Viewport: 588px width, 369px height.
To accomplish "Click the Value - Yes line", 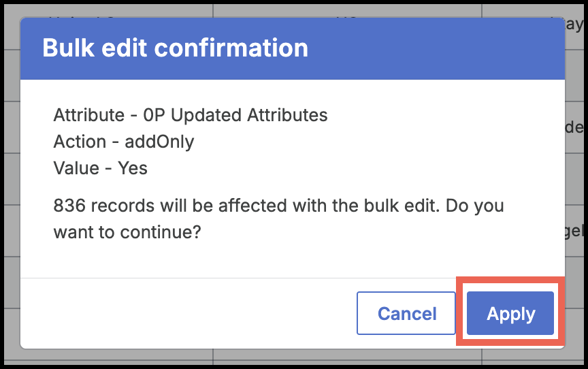I will [x=101, y=168].
